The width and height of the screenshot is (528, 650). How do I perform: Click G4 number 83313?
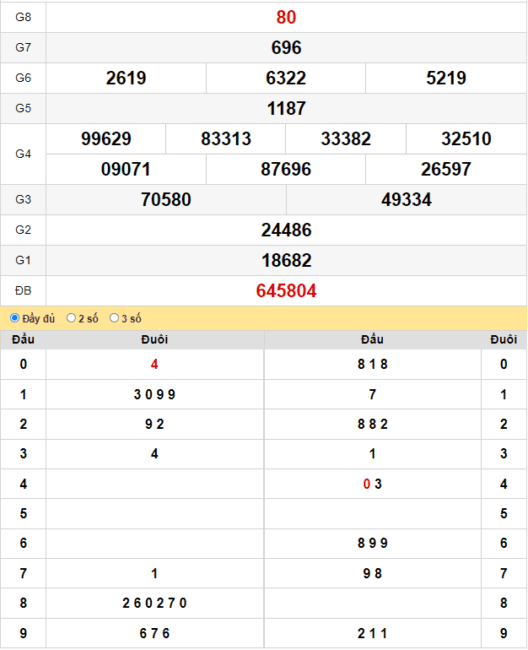click(226, 138)
